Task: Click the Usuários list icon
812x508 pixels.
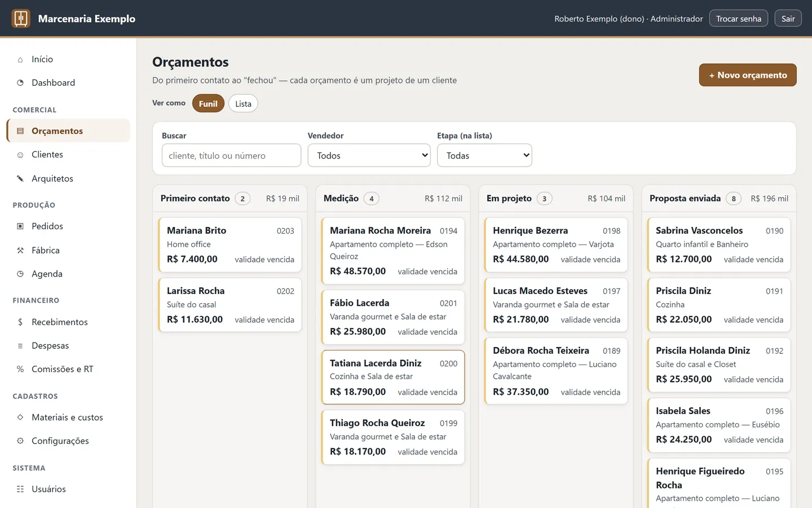Action: 20,489
